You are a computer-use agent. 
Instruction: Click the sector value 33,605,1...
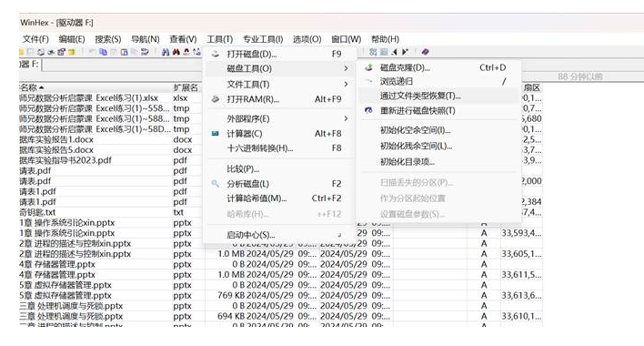[x=521, y=254]
